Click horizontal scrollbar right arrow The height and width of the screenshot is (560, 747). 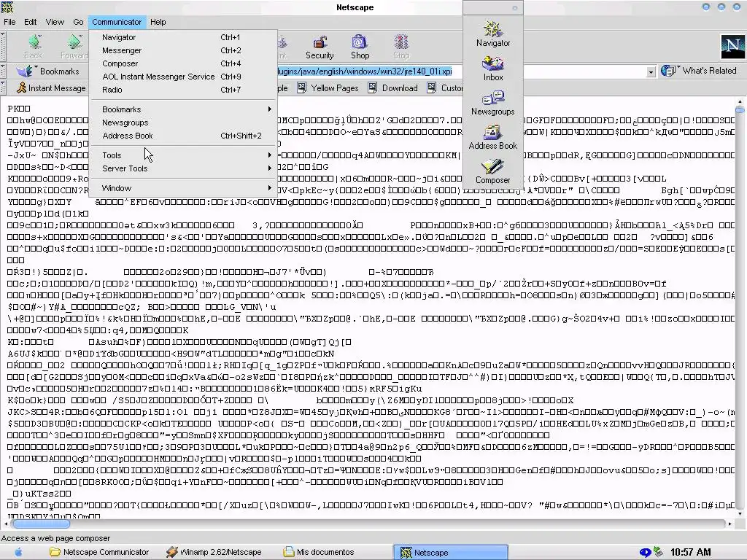(729, 524)
